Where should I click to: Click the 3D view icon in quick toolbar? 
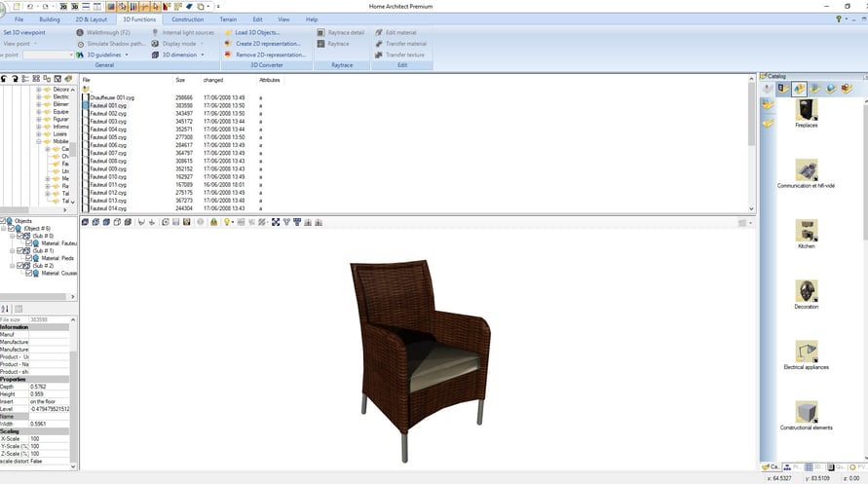(x=75, y=7)
